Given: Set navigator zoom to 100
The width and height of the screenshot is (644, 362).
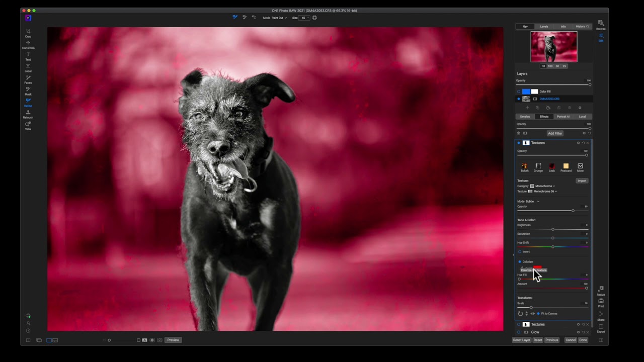Looking at the screenshot, I should tap(550, 66).
